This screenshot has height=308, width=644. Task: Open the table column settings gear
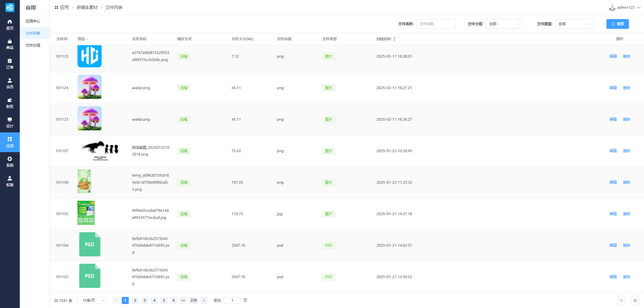pyautogui.click(x=635, y=301)
